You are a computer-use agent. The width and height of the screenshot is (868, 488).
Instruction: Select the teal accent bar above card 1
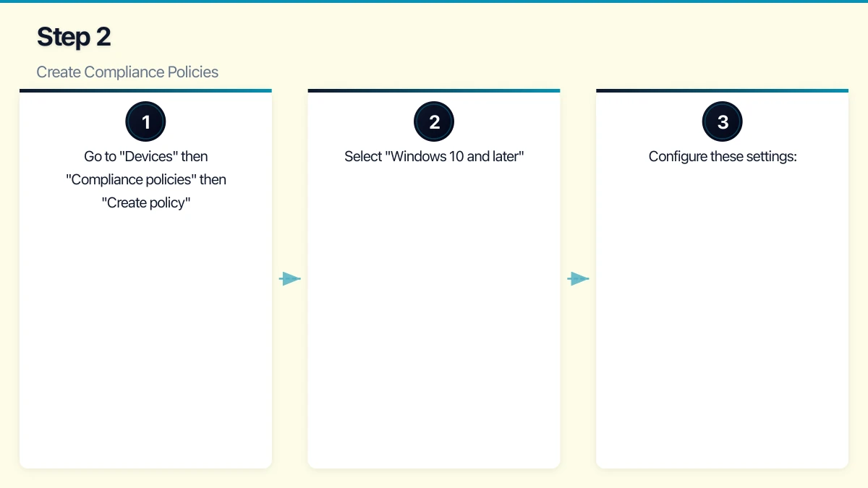pyautogui.click(x=145, y=90)
